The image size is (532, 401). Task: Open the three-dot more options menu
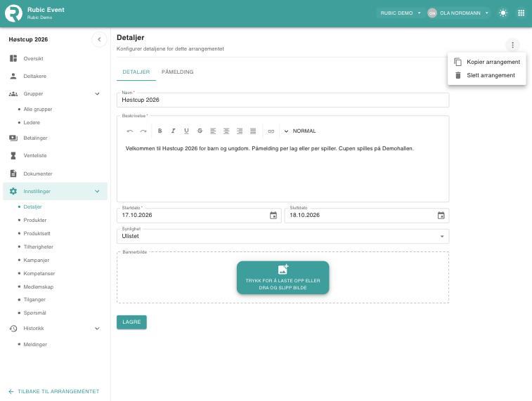click(512, 45)
